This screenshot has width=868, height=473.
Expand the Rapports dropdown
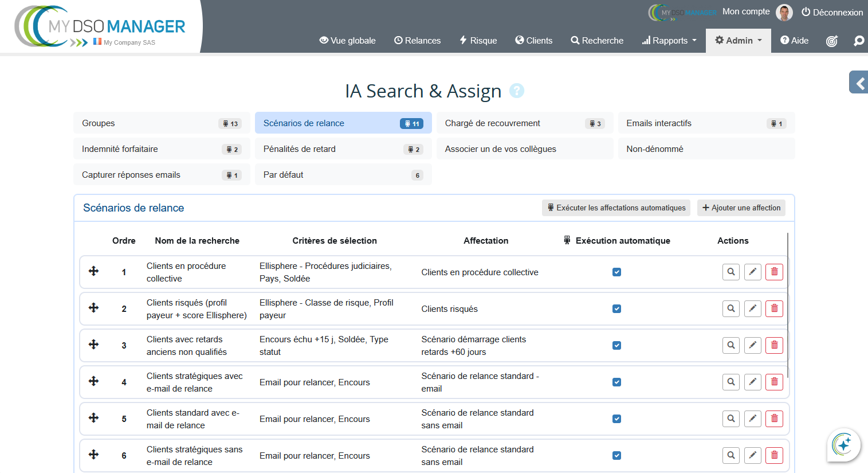669,40
